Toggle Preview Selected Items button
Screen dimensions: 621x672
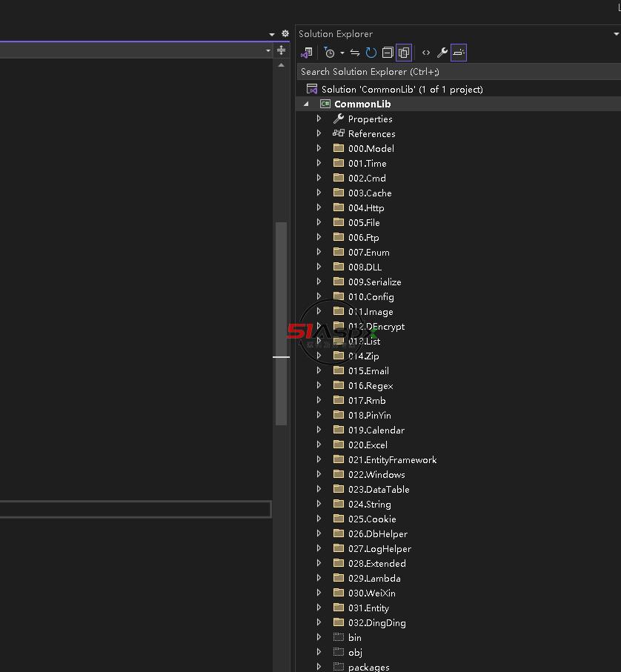click(459, 53)
